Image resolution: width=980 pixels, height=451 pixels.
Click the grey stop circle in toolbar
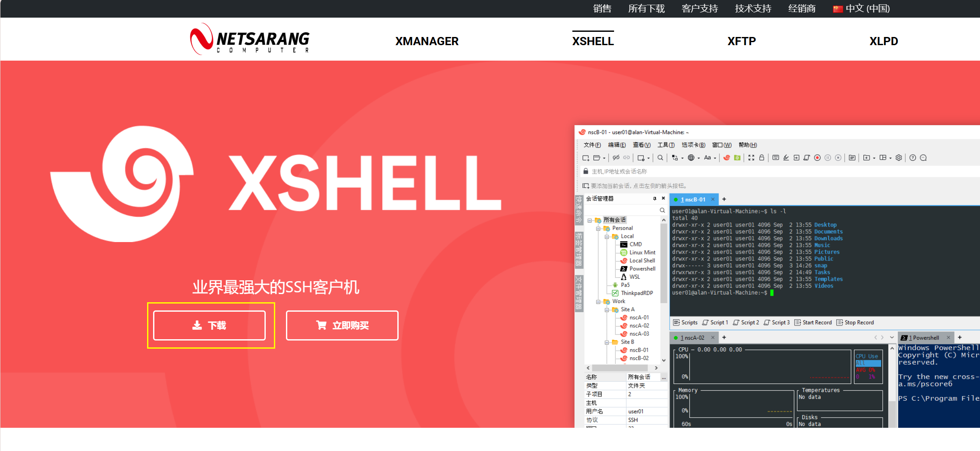coord(838,158)
